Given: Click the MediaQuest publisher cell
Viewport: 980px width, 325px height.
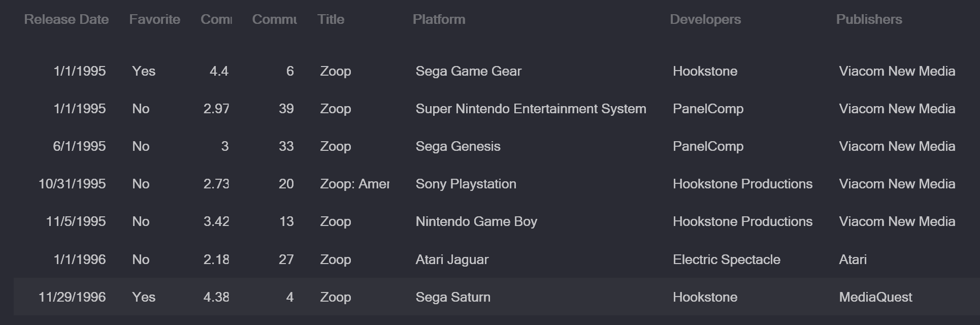Looking at the screenshot, I should (x=876, y=297).
